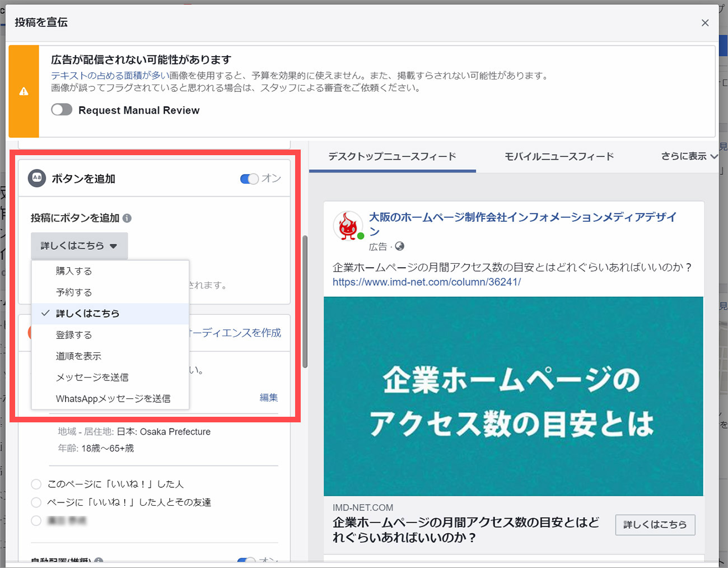Turn off ボタンを追加 toggle
The width and height of the screenshot is (728, 568).
[249, 179]
